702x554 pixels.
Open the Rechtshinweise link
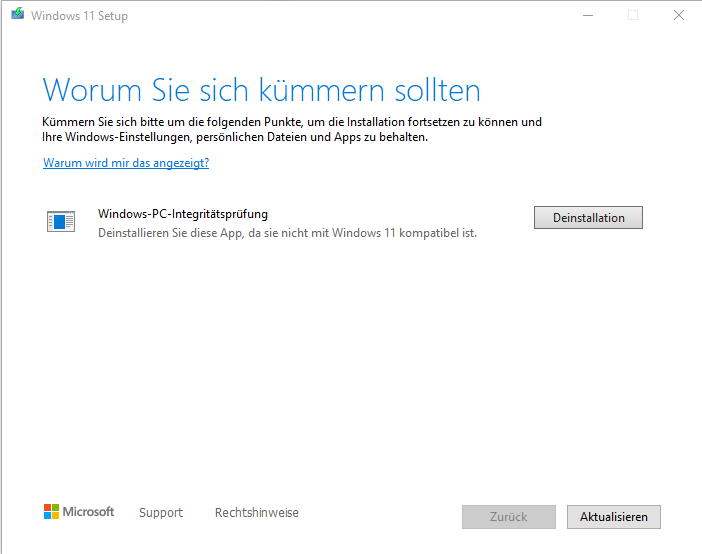257,512
